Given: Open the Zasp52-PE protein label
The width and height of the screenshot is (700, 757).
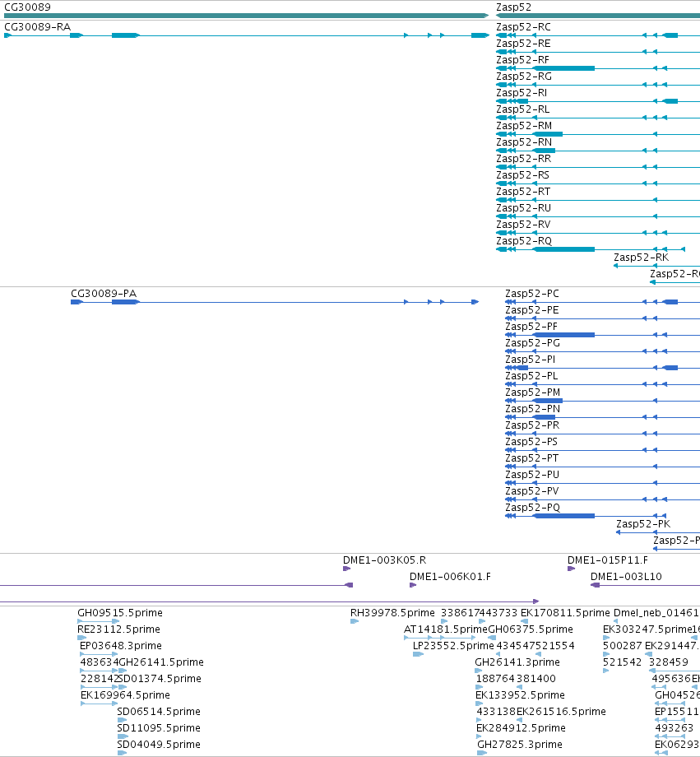Looking at the screenshot, I should tap(532, 310).
